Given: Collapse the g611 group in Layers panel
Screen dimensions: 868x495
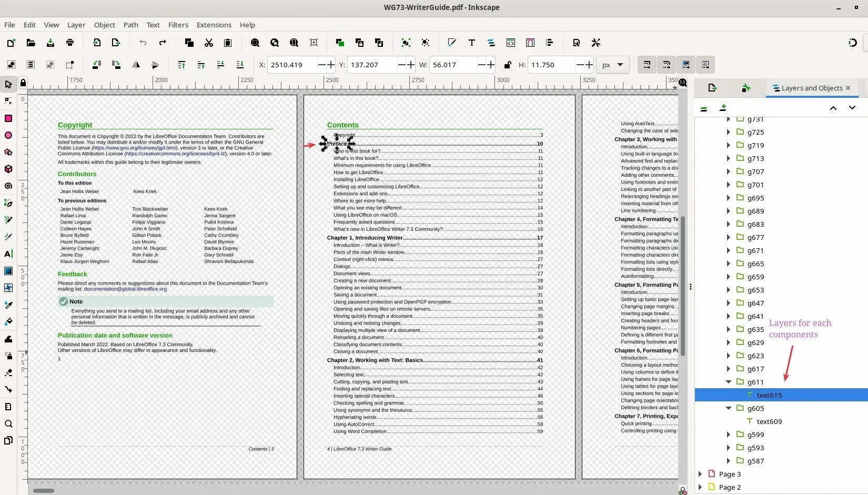Looking at the screenshot, I should [x=729, y=382].
